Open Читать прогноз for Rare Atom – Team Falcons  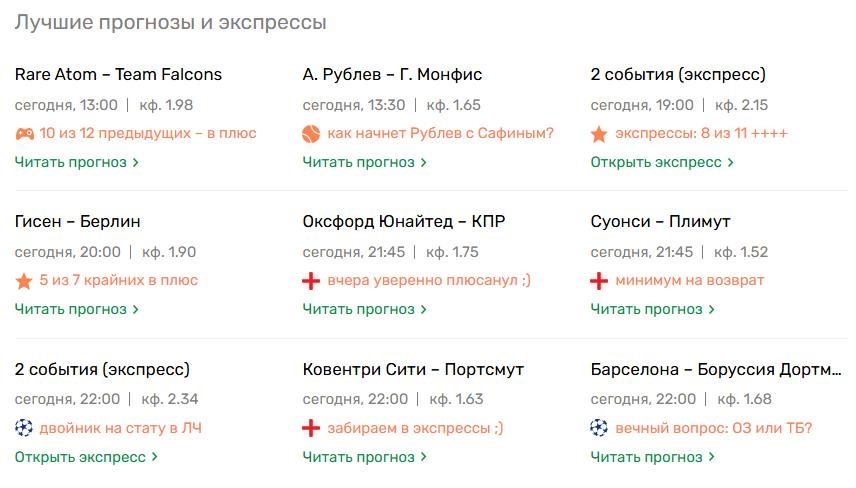[x=77, y=163]
